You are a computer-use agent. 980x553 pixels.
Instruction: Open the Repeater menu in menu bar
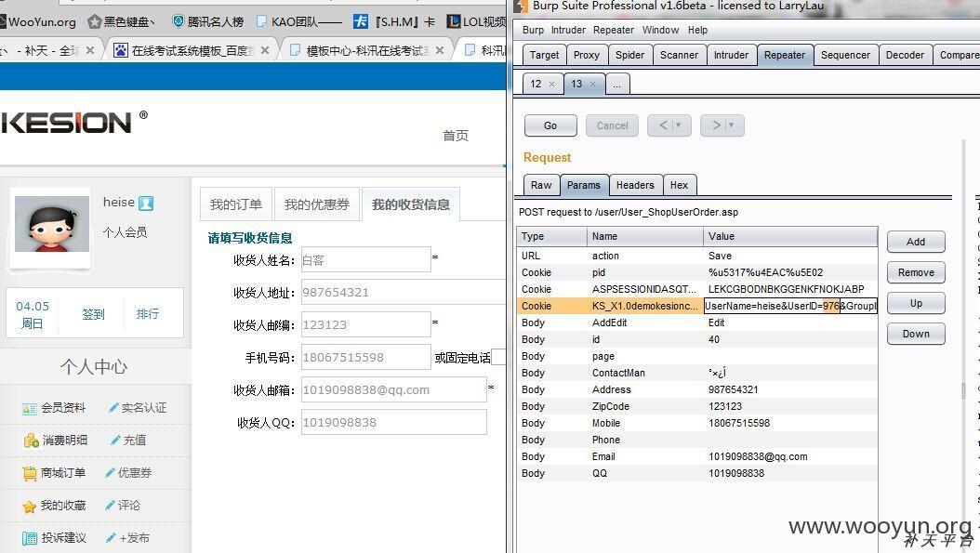point(613,30)
